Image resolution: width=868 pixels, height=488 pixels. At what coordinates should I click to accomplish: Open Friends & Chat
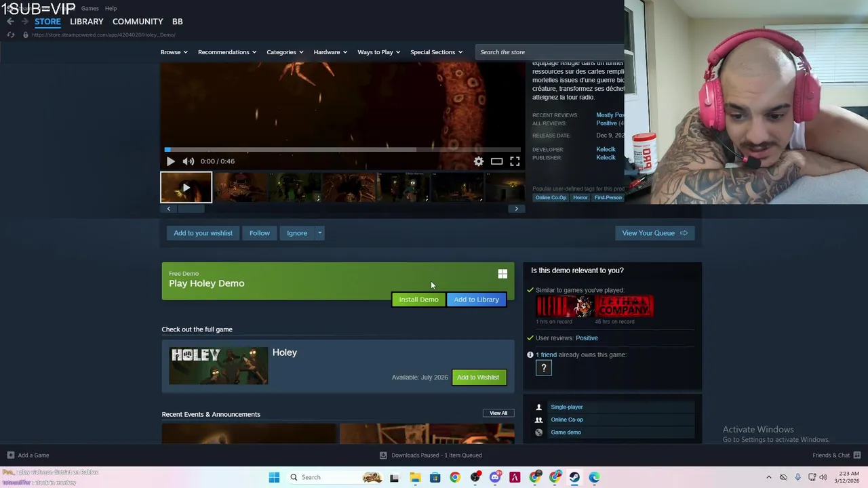[x=837, y=455]
